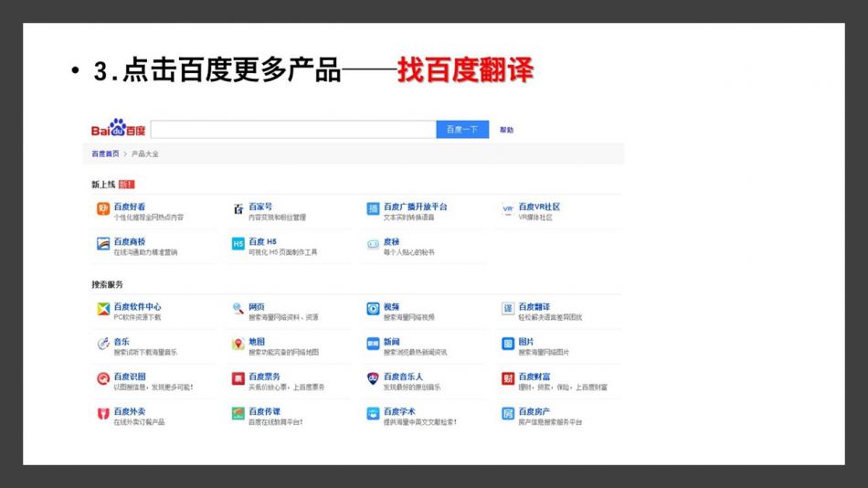Click the 百度翻译 translate icon
868x488 pixels.
click(508, 309)
